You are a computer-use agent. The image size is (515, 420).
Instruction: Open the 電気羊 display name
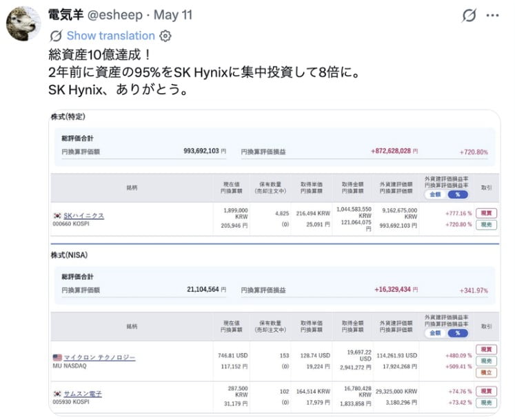[65, 15]
